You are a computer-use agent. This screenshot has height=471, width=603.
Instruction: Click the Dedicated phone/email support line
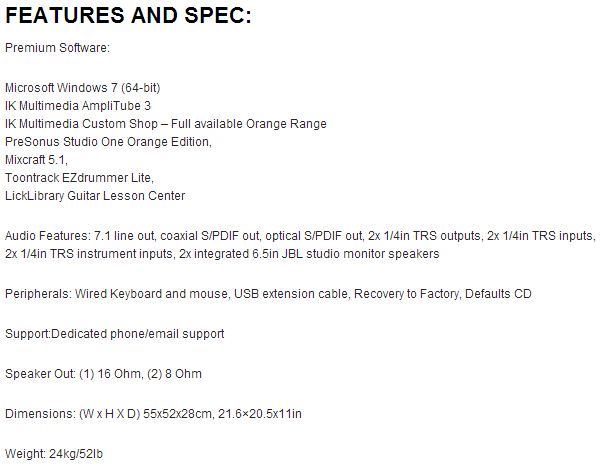[x=137, y=333]
